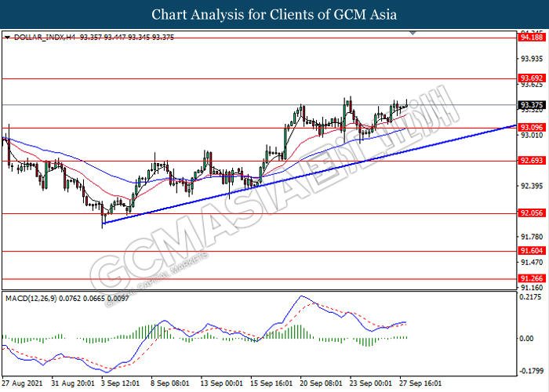Select the 92.056 red price label
The image size is (549, 392).
531,212
